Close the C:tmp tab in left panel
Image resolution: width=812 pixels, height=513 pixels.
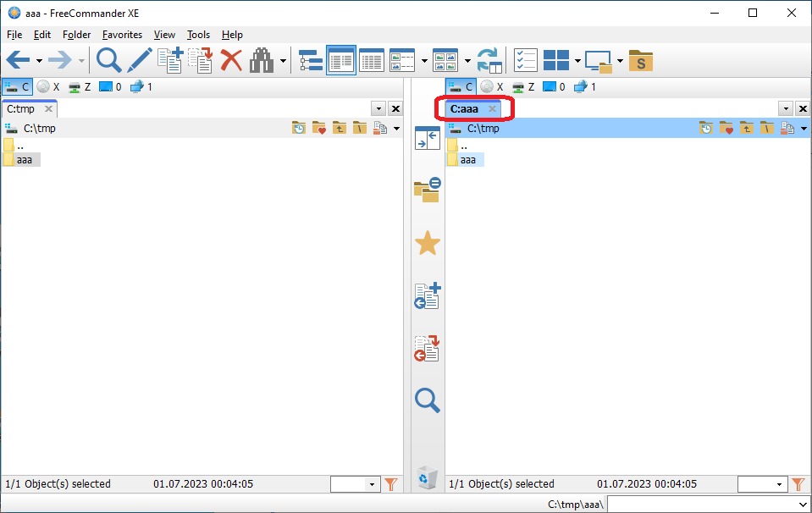[48, 109]
